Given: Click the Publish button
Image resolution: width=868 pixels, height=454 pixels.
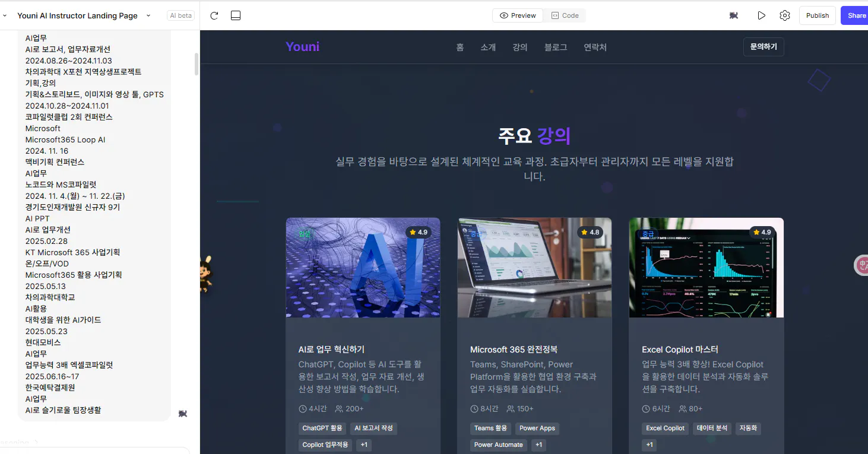Looking at the screenshot, I should [x=817, y=15].
